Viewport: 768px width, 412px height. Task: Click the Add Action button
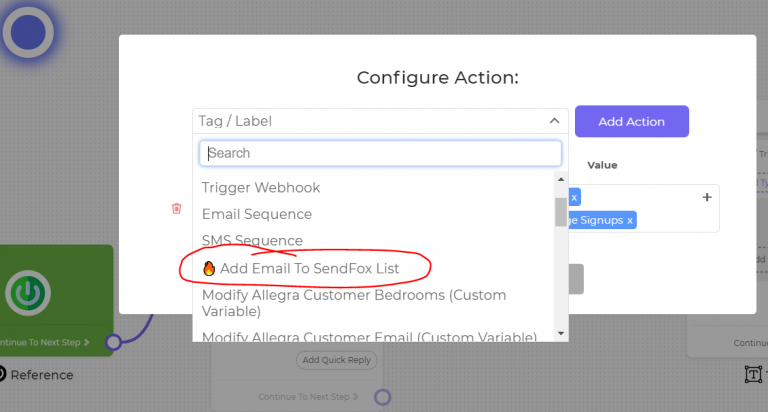click(x=632, y=121)
